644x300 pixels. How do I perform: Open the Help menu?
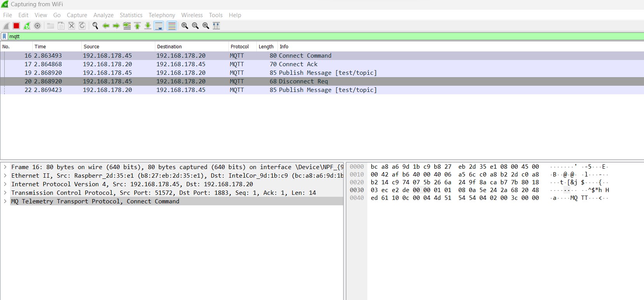click(x=235, y=15)
